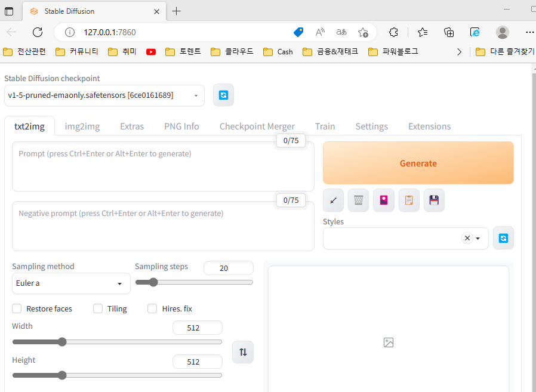This screenshot has height=392, width=536.
Task: Open the 다른 즐겨찾기 folder
Action: point(505,51)
